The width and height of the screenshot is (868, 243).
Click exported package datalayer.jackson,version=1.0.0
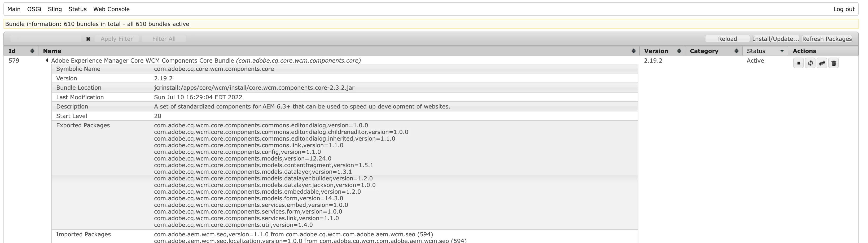coord(265,185)
